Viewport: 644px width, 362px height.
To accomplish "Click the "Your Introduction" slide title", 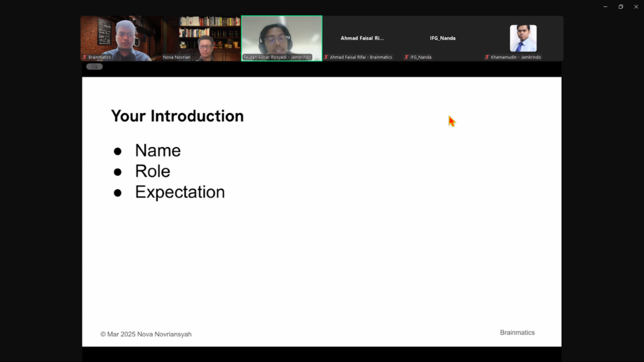I will 177,116.
